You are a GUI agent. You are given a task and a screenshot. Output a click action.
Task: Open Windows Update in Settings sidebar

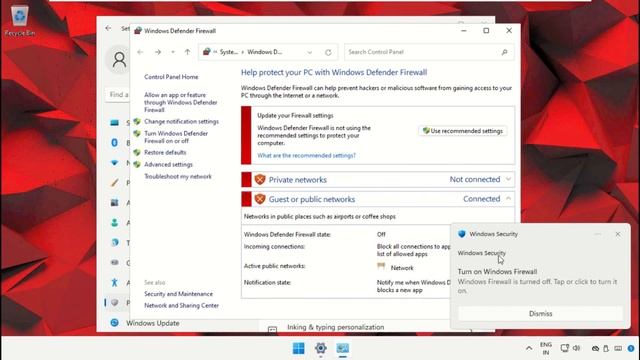(153, 323)
